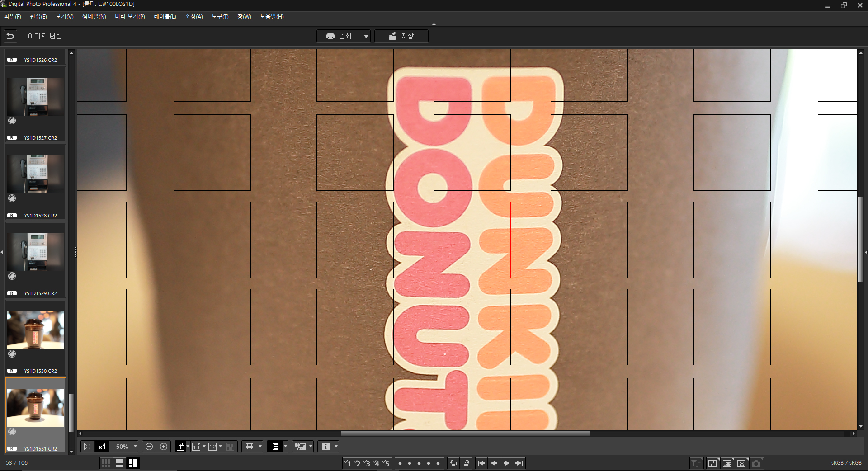Switch to horizontal filmstrip layout icon

pos(119,463)
